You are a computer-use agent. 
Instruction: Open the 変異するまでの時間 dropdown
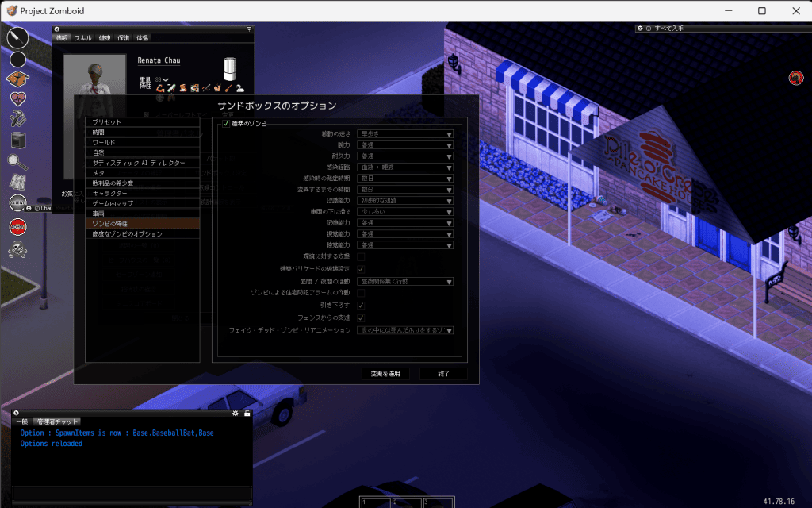405,190
